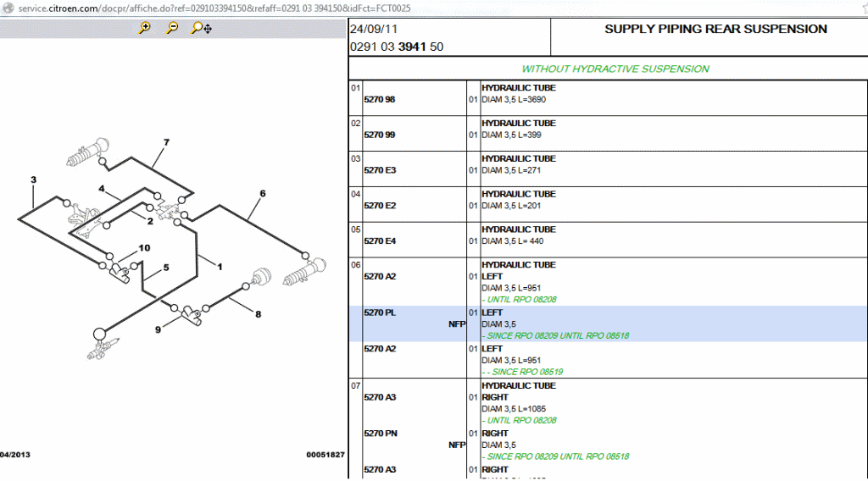
Task: Click the zoom out magnifier icon
Action: point(172,28)
